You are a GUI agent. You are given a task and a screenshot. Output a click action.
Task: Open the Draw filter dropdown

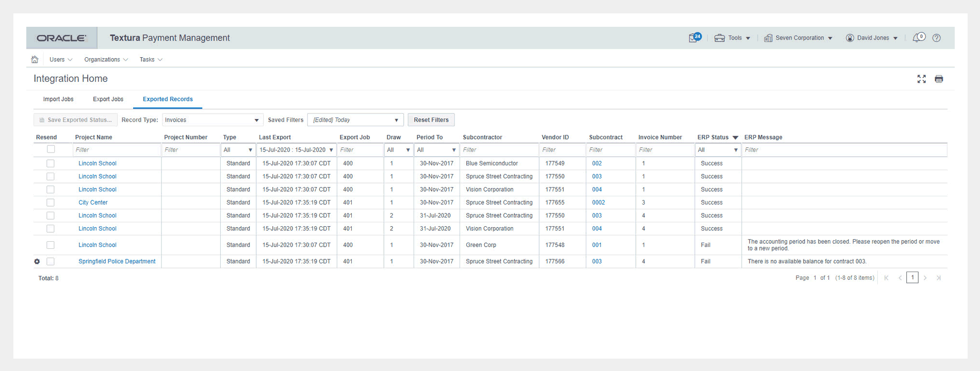[x=399, y=150]
